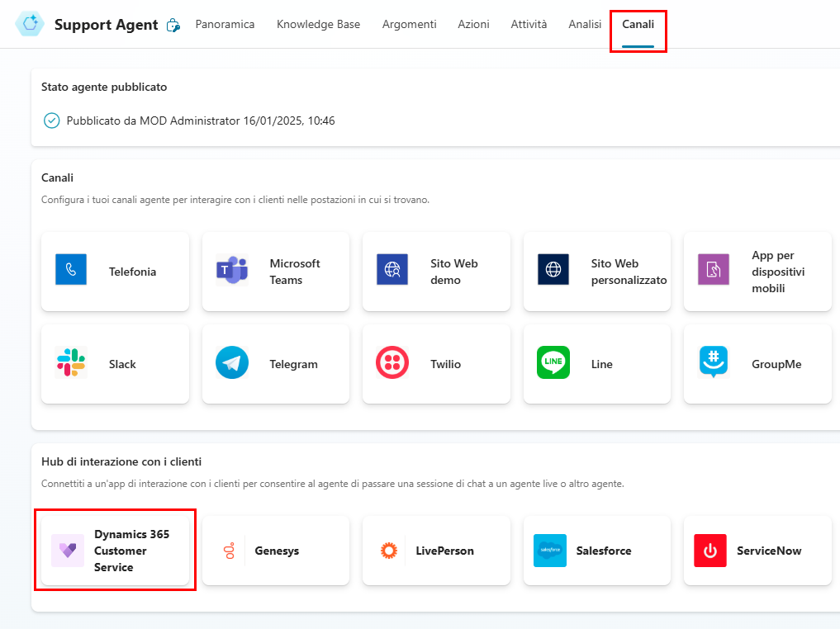Open the Panoramica tab

click(x=225, y=24)
